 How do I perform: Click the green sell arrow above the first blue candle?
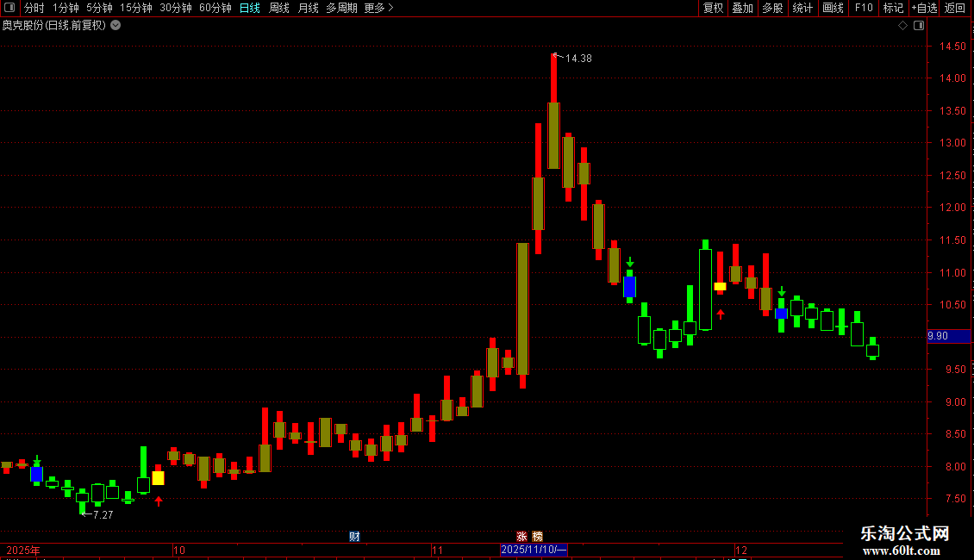37,459
